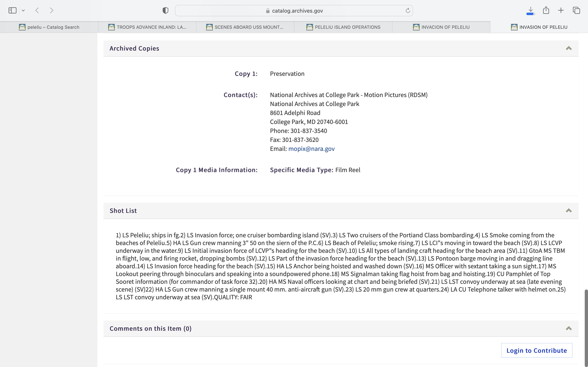Switch to the TROOPS ADVANCE INLAND tab
This screenshot has height=367, width=588.
(147, 27)
